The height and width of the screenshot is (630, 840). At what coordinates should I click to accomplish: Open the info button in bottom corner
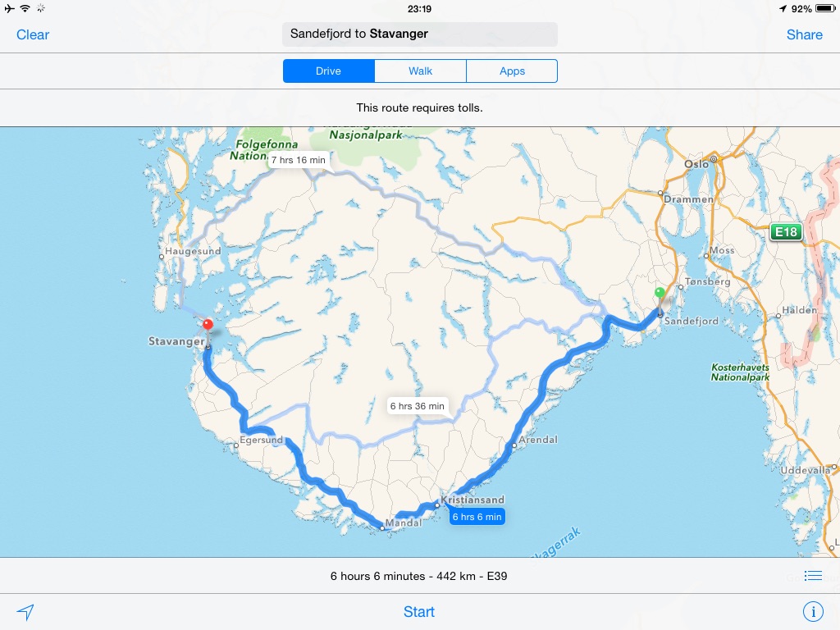pos(813,612)
